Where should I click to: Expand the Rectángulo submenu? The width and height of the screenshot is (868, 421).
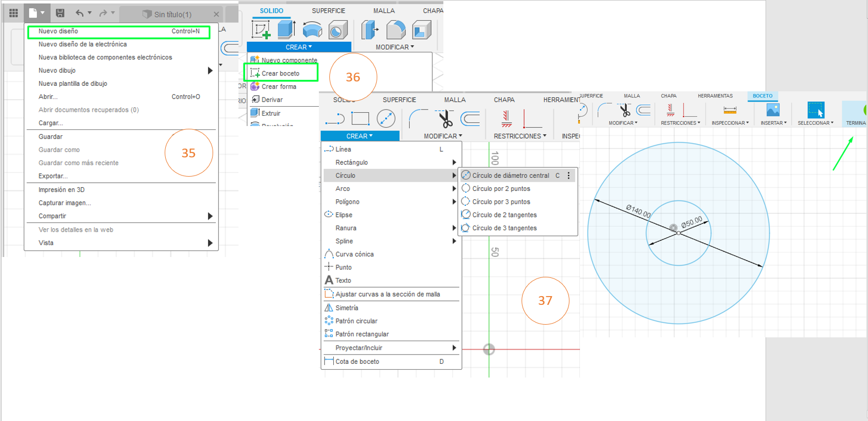(x=454, y=162)
